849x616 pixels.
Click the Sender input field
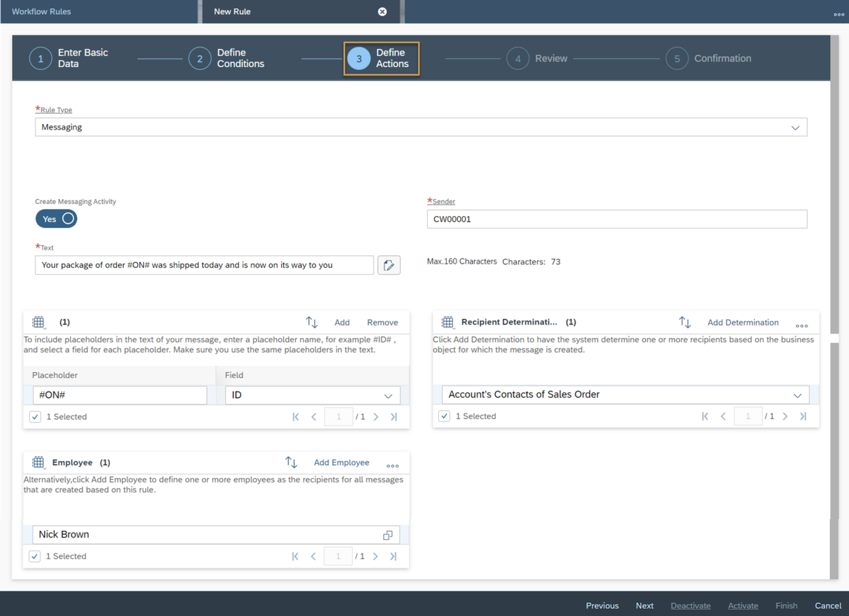616,219
